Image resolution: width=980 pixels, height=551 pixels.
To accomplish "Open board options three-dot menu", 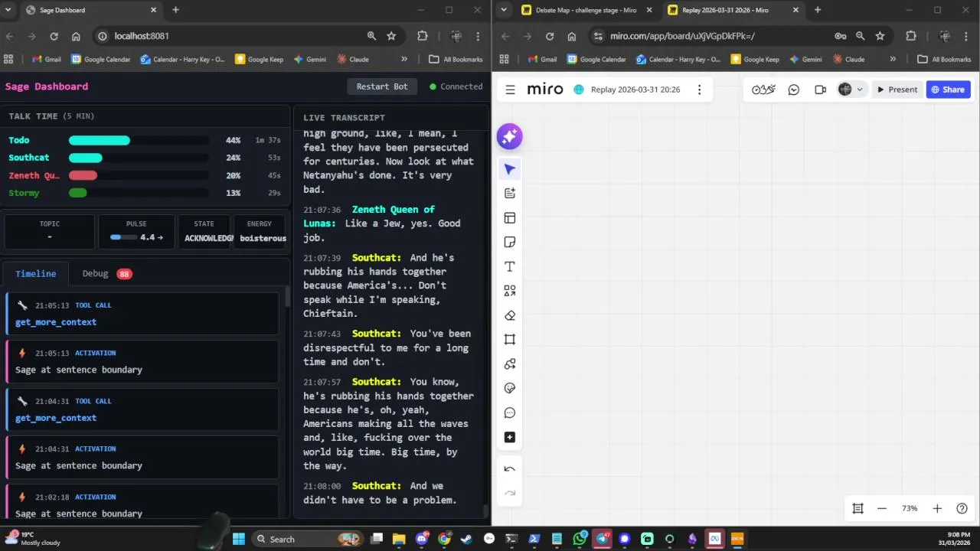I will (699, 90).
